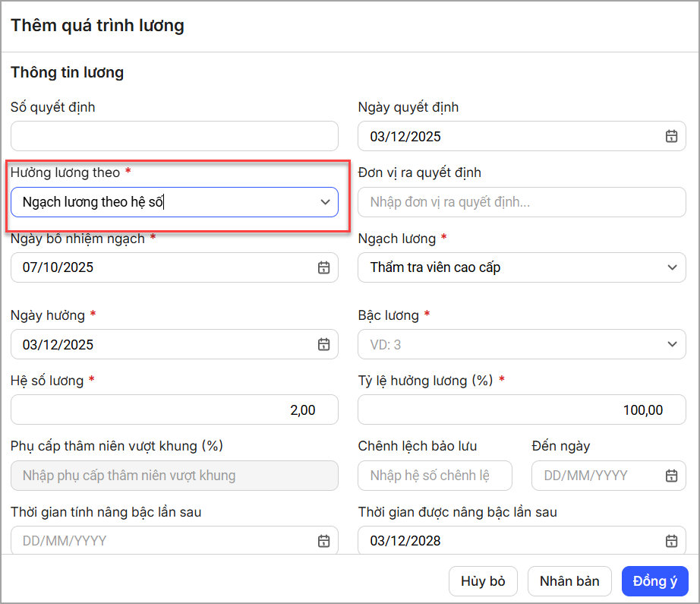This screenshot has width=700, height=604.
Task: Click the Hủy bỏ button
Action: point(483,581)
